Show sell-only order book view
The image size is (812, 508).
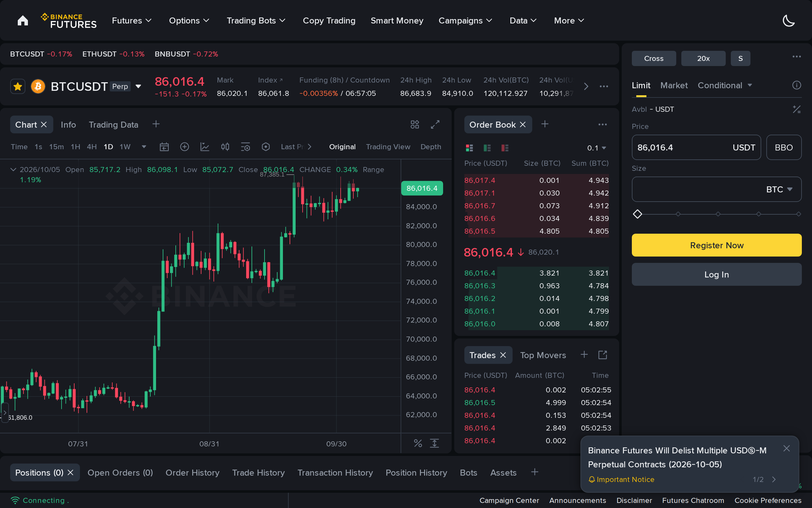coord(505,148)
